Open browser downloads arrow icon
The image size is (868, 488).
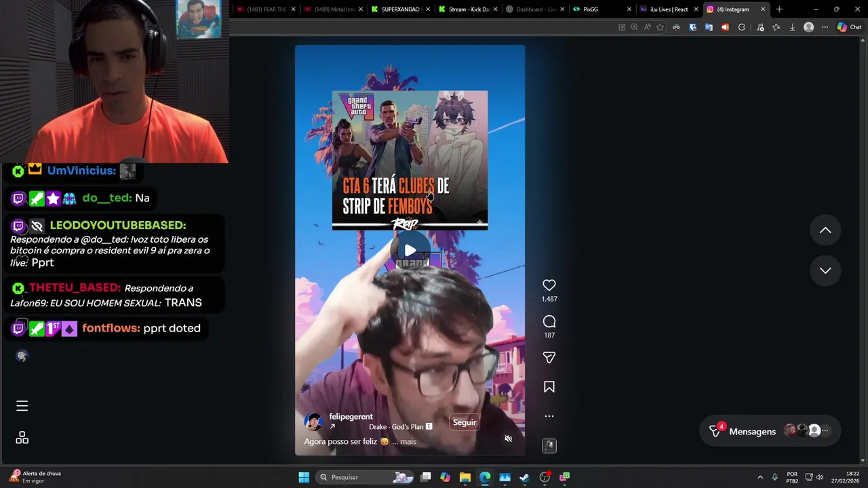[x=792, y=27]
